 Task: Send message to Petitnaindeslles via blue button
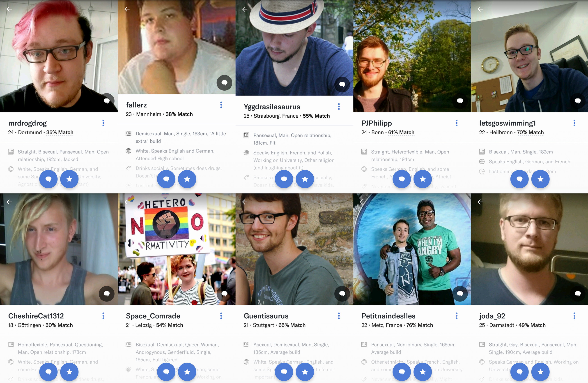click(x=402, y=372)
